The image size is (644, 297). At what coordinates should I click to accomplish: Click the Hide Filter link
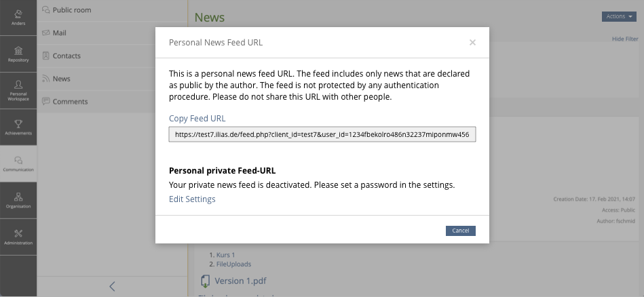[x=625, y=39]
